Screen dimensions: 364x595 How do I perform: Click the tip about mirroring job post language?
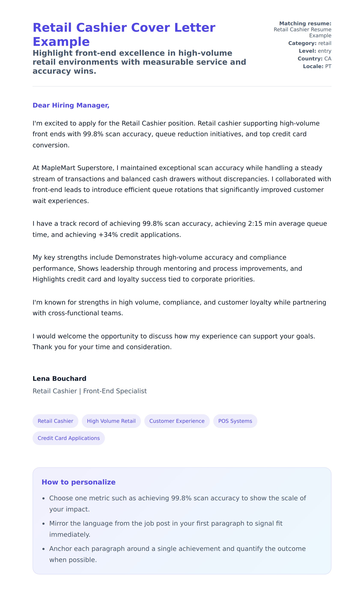click(166, 529)
